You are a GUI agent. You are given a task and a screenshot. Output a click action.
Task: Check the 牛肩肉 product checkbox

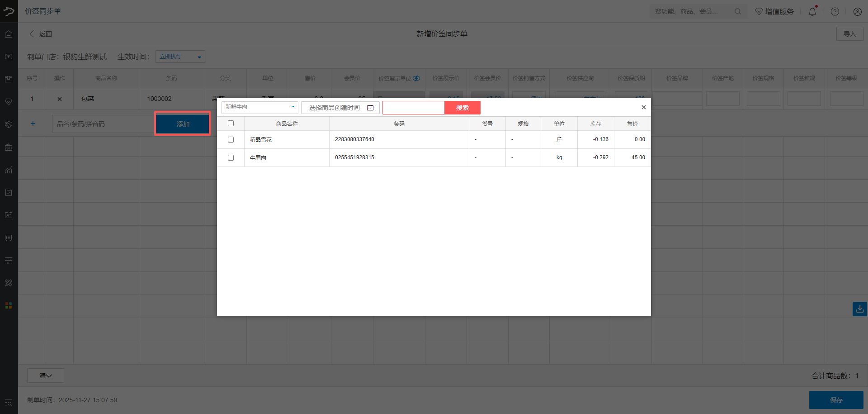[231, 157]
